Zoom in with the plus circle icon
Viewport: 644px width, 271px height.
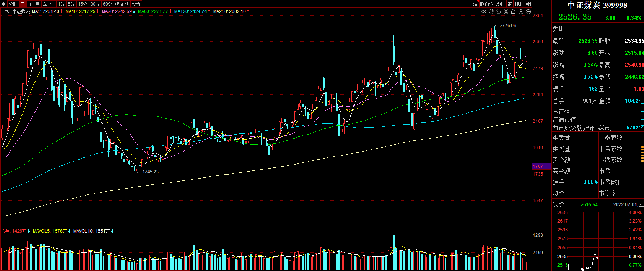click(x=521, y=12)
